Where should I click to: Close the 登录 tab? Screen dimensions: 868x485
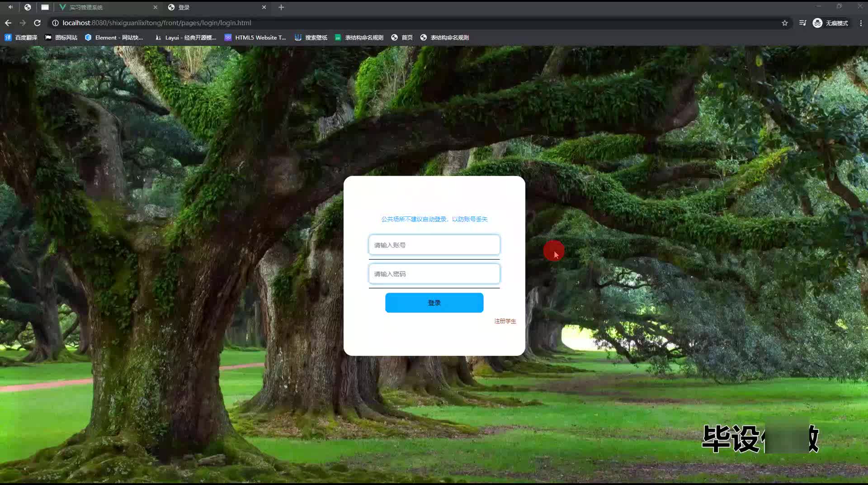click(x=264, y=7)
